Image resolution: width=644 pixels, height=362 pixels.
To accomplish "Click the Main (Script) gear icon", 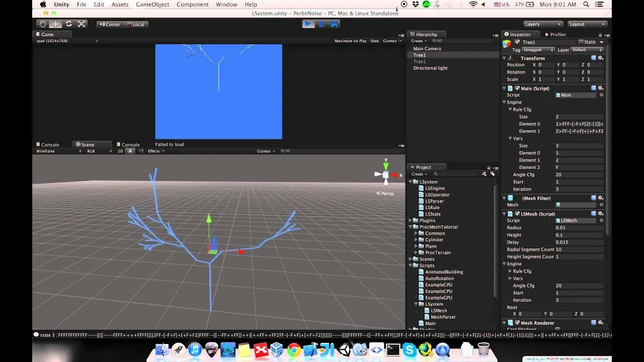I will tap(600, 88).
